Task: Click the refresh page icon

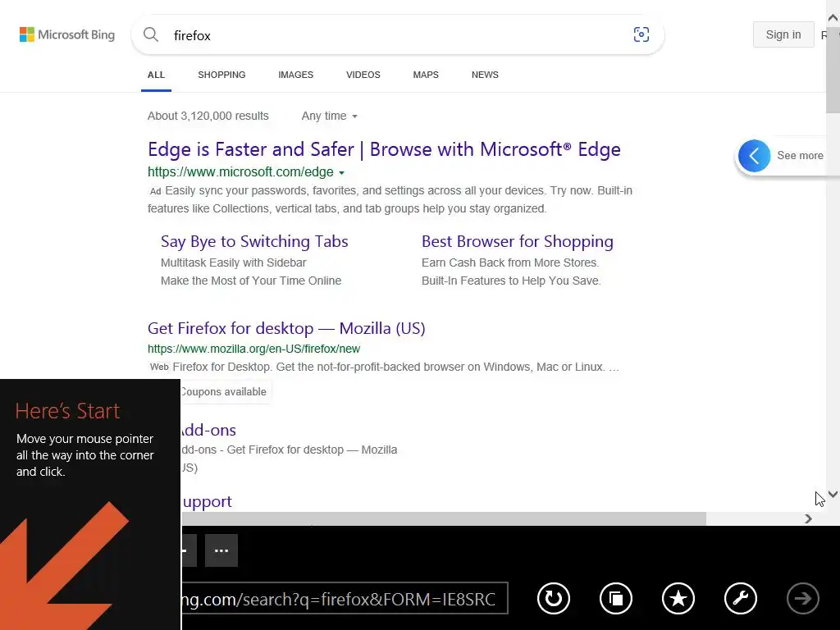Action: coord(554,599)
